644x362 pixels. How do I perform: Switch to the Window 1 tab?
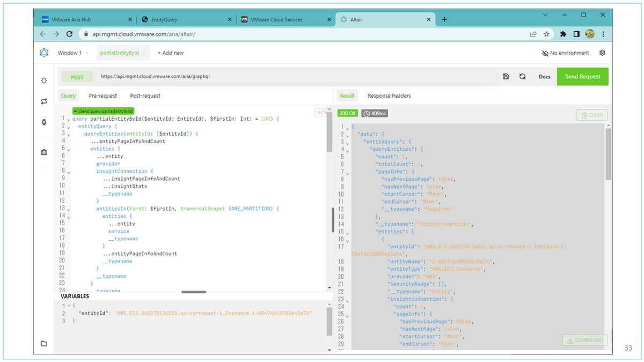(x=70, y=53)
